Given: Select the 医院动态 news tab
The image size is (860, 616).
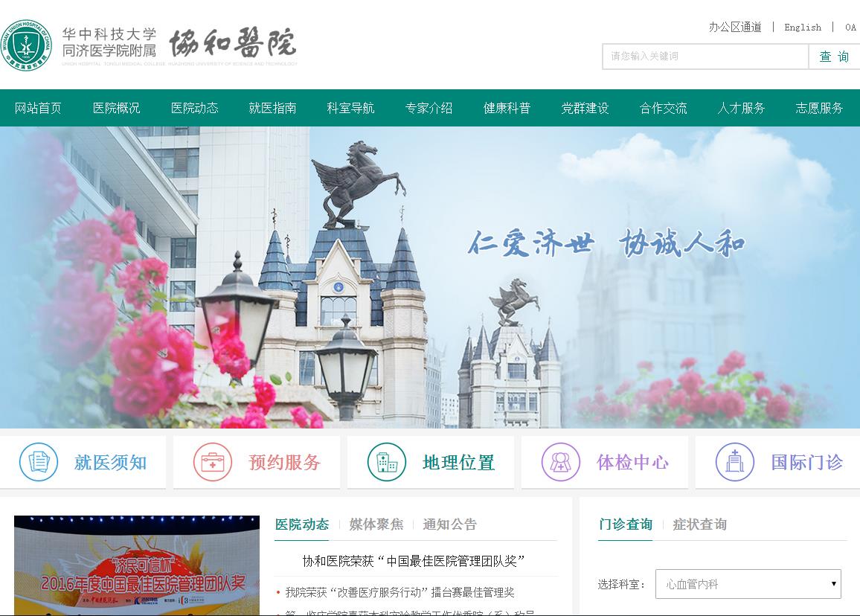Looking at the screenshot, I should coord(301,524).
